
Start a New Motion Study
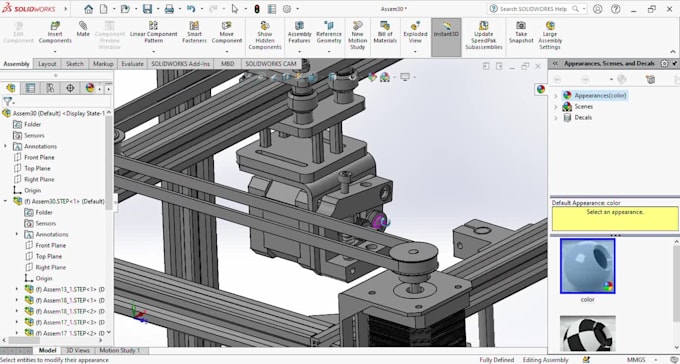click(357, 36)
